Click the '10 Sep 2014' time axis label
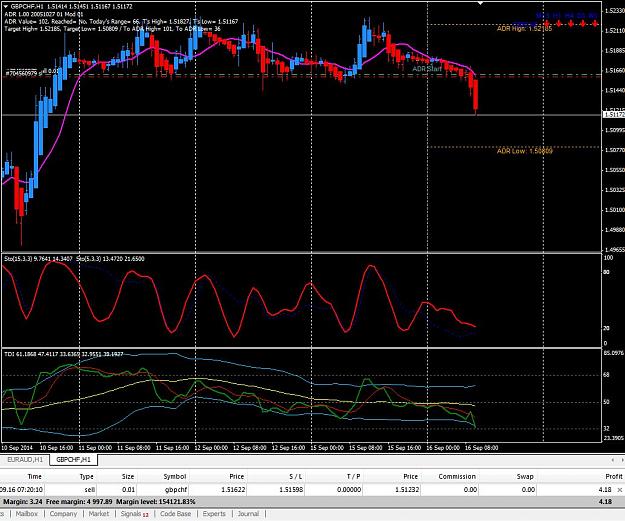 point(17,448)
